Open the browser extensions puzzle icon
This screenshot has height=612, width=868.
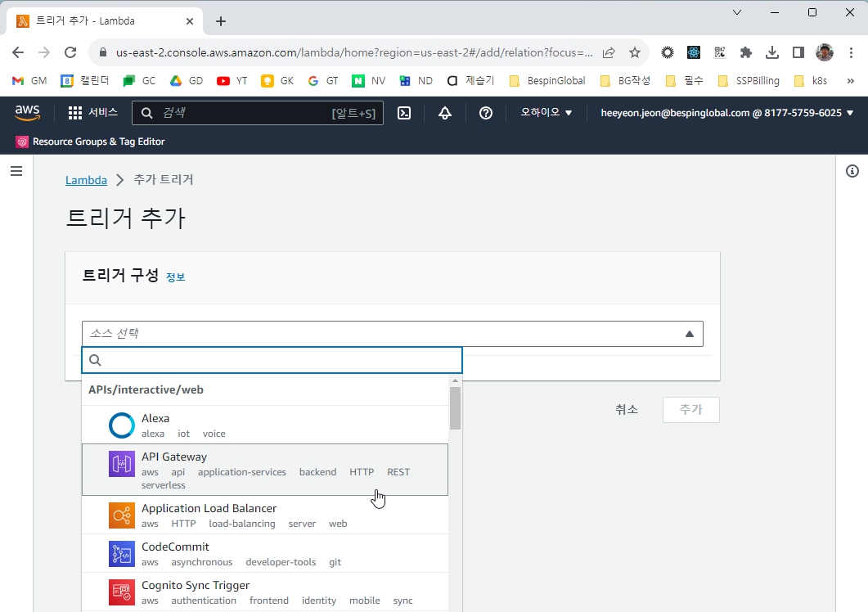(x=745, y=52)
